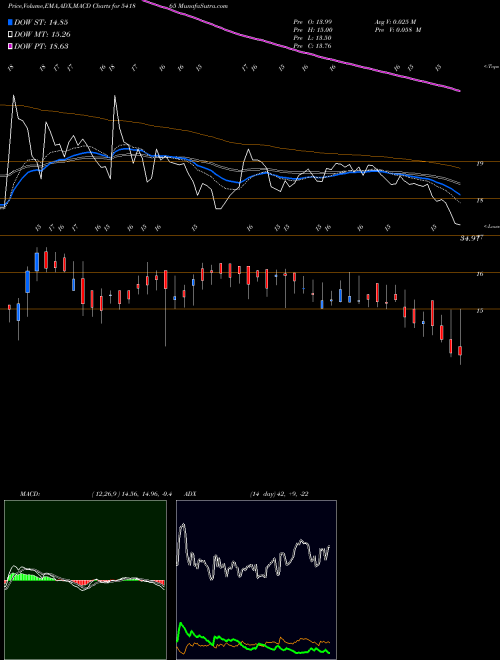The image size is (500, 660).
Task: Click the 'Avg V: 0.025 M' volume text
Action: [x=398, y=22]
